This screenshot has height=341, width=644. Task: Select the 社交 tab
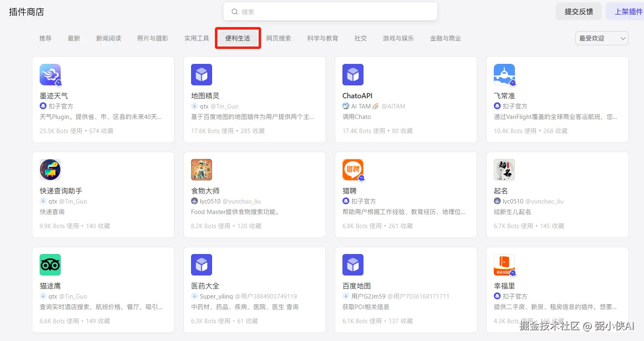pyautogui.click(x=361, y=38)
